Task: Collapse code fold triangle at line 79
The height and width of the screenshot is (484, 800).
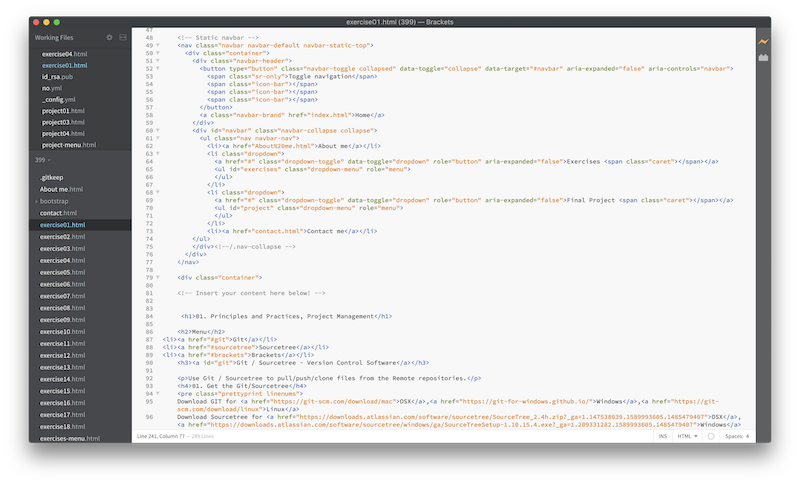Action: pyautogui.click(x=158, y=277)
